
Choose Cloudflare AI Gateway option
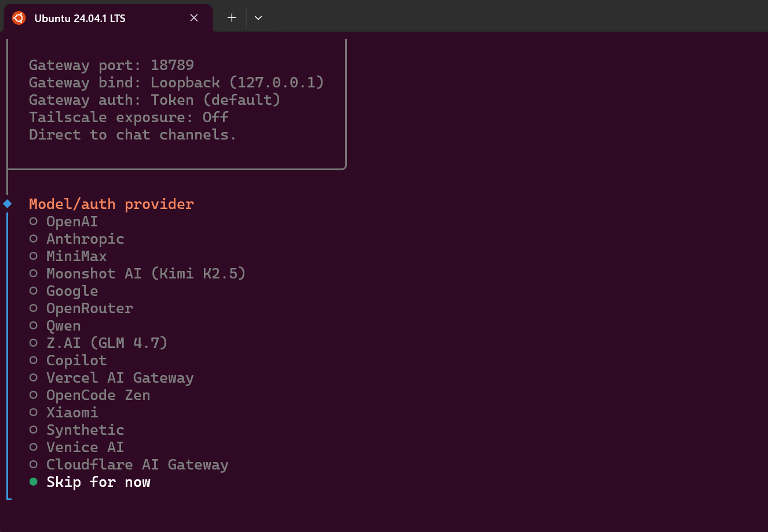pyautogui.click(x=129, y=465)
